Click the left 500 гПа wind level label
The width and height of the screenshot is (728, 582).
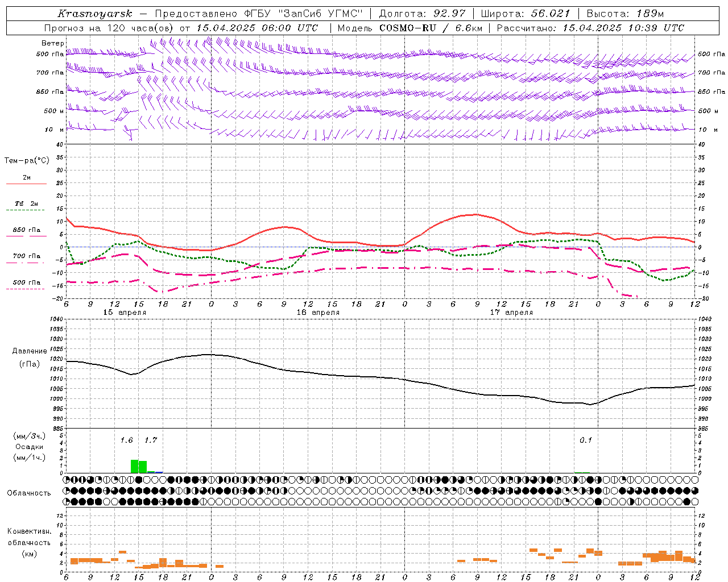[50, 54]
